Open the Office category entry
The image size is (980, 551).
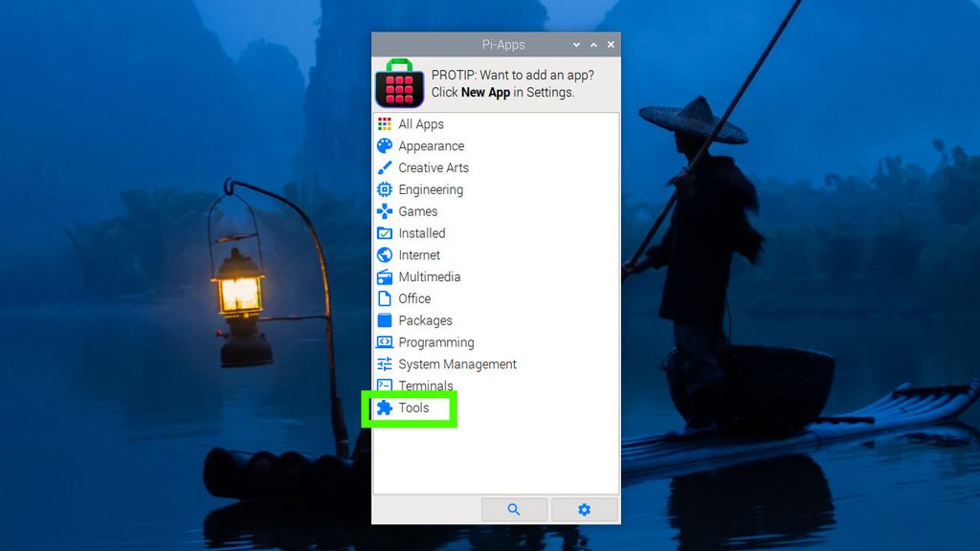coord(412,298)
